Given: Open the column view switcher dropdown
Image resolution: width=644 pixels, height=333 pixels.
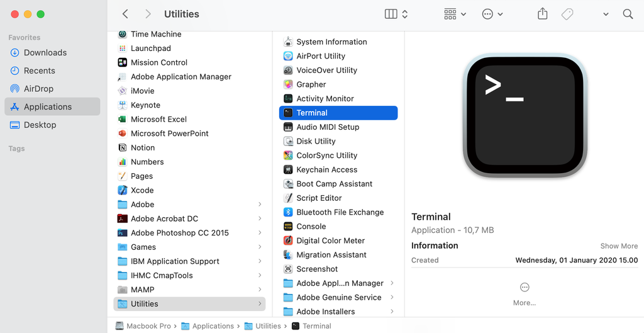Looking at the screenshot, I should tap(396, 14).
